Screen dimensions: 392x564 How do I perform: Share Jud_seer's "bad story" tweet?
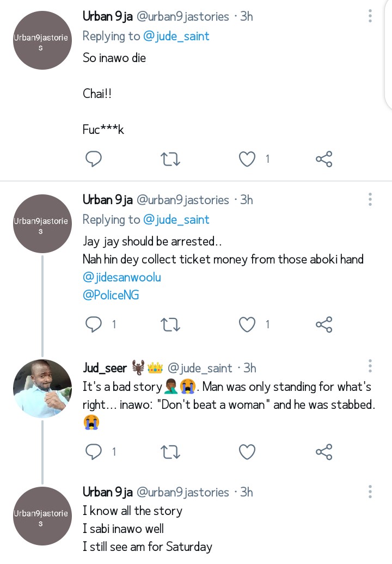tap(324, 451)
